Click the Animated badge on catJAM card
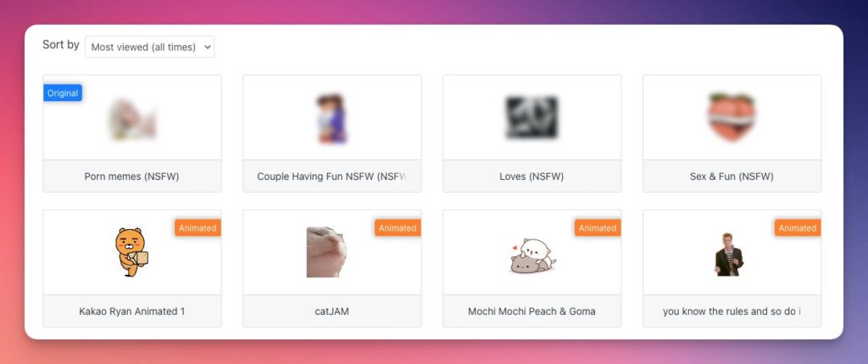 pyautogui.click(x=398, y=227)
